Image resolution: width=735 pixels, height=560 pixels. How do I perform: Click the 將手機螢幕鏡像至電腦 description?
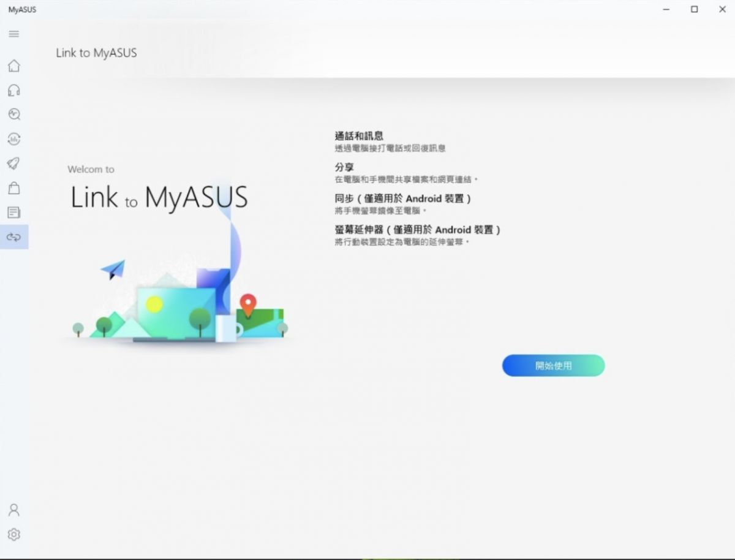(x=381, y=211)
